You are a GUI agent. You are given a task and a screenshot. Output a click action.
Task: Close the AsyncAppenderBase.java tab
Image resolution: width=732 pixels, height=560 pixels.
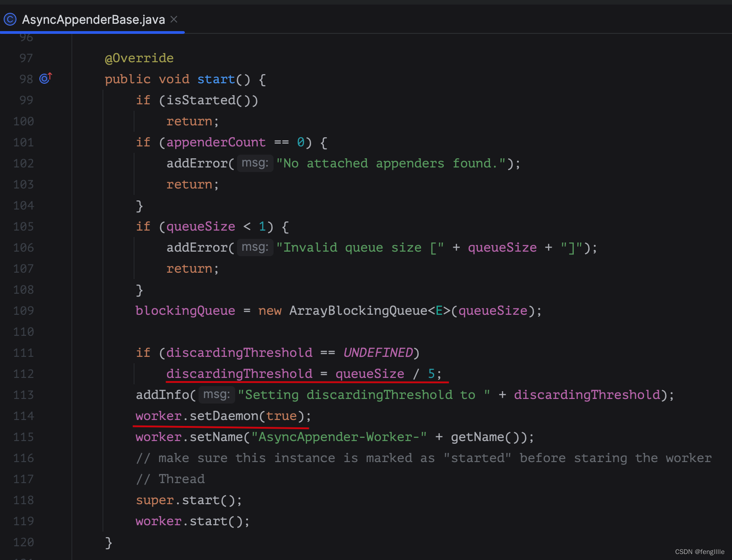coord(174,19)
